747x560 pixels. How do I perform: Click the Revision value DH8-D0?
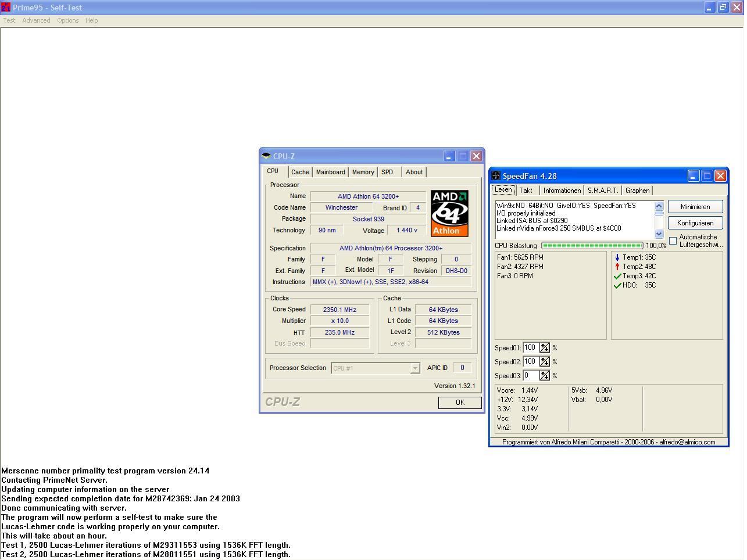coord(456,271)
